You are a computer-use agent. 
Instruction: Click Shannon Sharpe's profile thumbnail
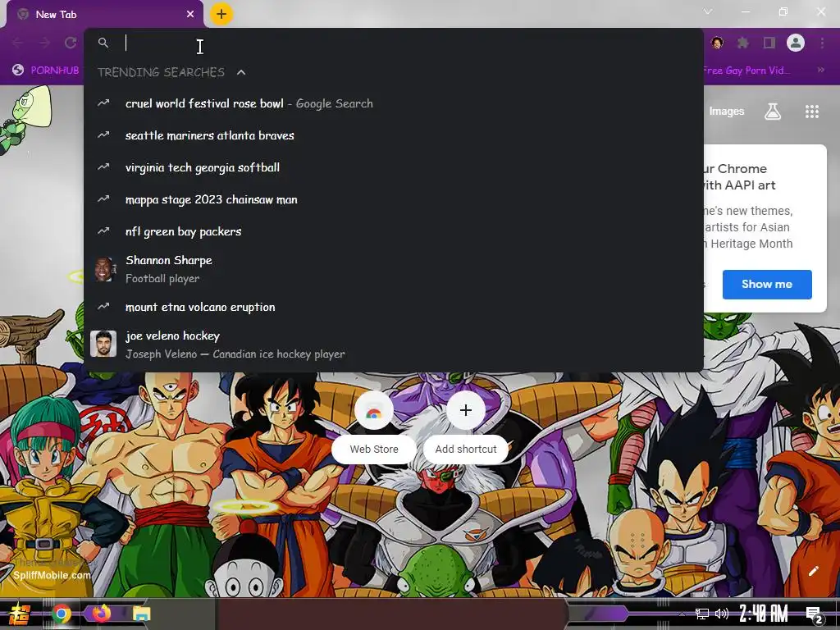coord(103,269)
